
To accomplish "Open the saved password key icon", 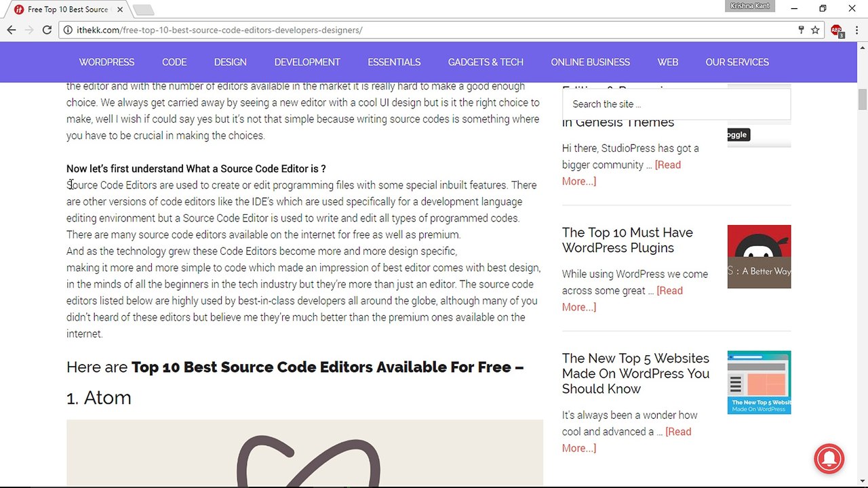I will [801, 30].
